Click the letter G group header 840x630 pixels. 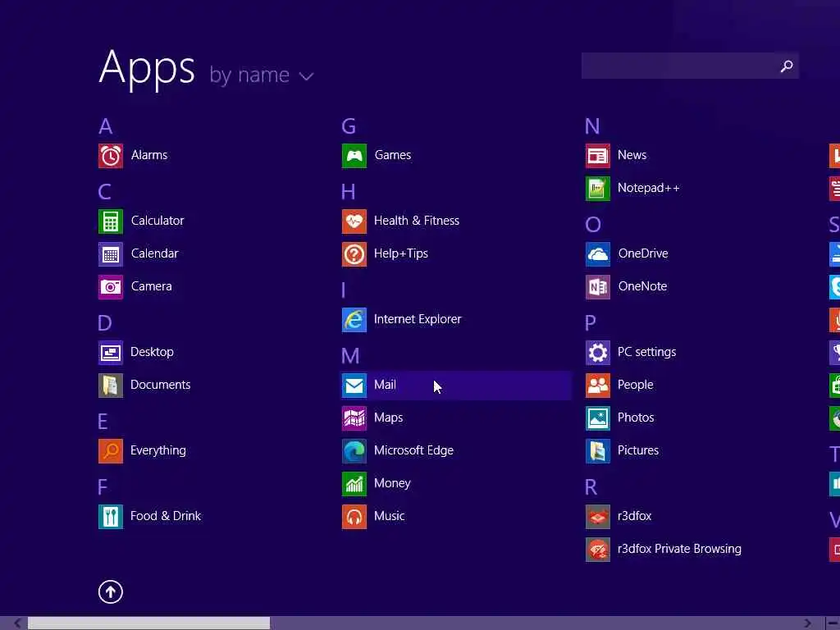coord(349,126)
